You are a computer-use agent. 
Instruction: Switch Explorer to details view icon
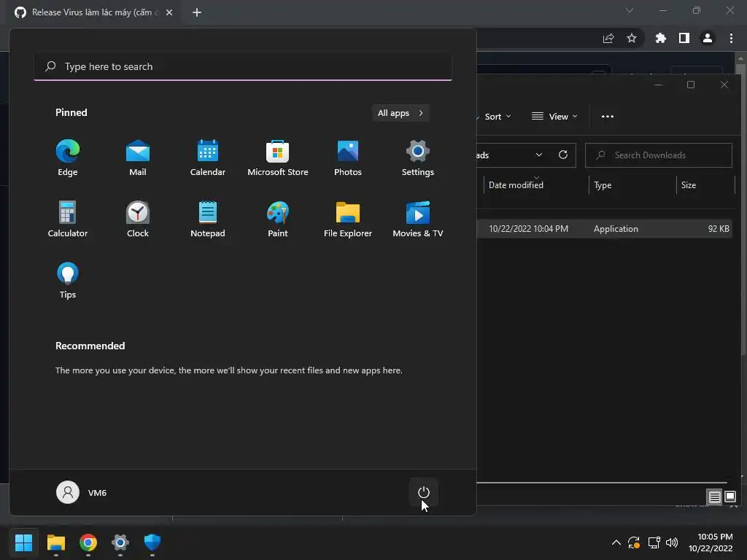pos(715,497)
